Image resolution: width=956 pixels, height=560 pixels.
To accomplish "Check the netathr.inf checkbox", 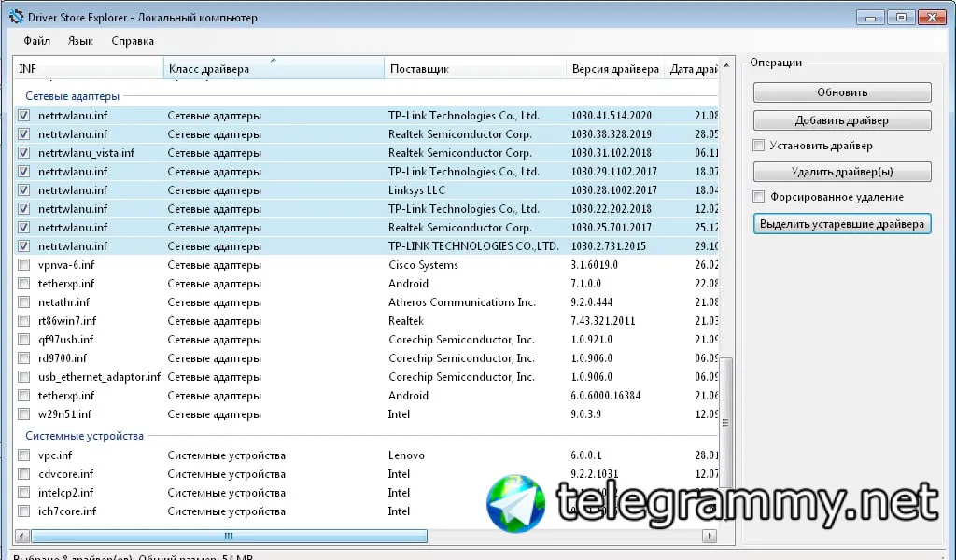I will click(23, 302).
